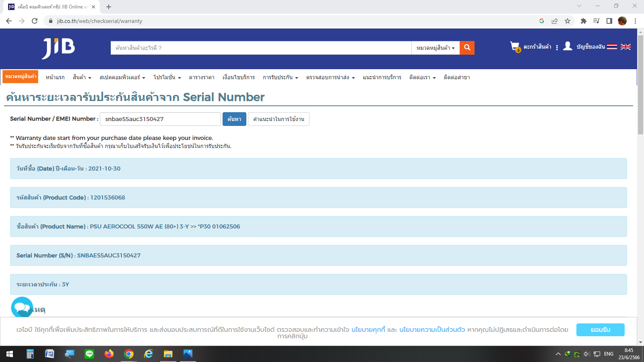Screen dimensions: 644x362
Task: Accept cookies with ยอมรับ button
Action: 601,329
